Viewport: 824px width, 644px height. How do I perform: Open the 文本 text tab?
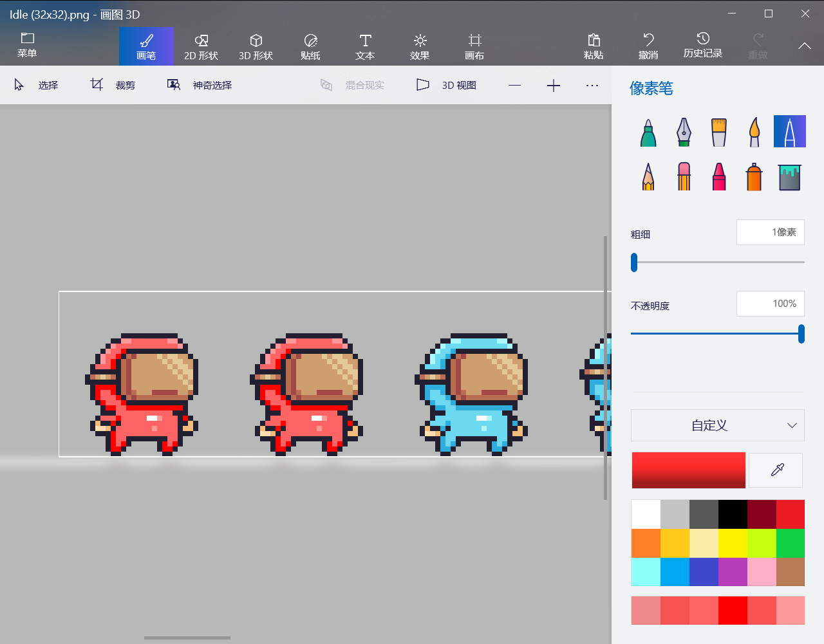(x=365, y=46)
